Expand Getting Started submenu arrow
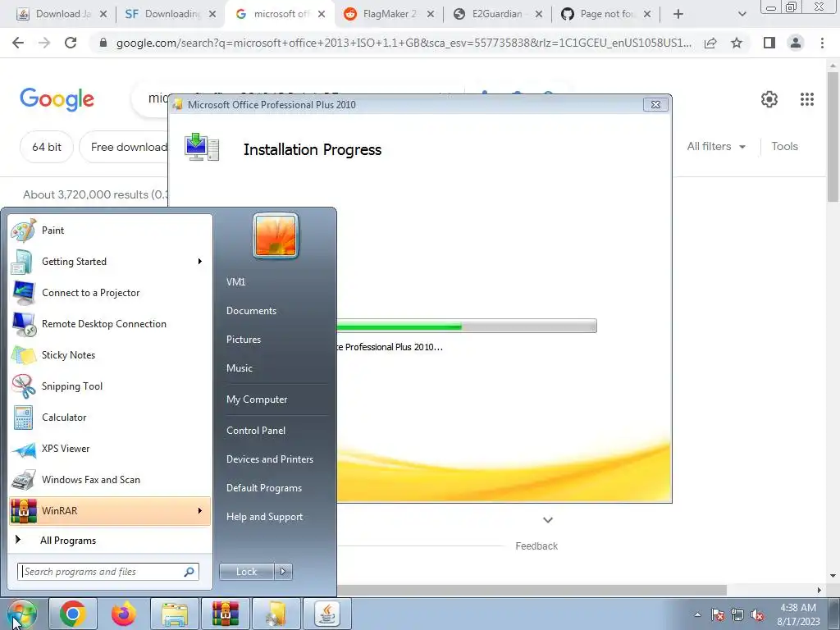The height and width of the screenshot is (630, 840). tap(200, 262)
